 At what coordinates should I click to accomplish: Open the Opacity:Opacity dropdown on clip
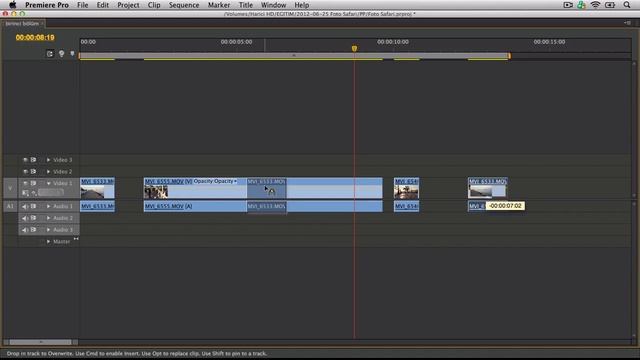click(216, 181)
